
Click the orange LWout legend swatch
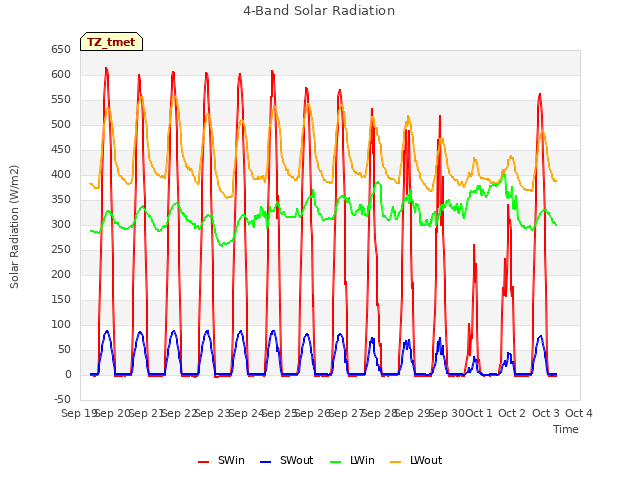click(396, 462)
